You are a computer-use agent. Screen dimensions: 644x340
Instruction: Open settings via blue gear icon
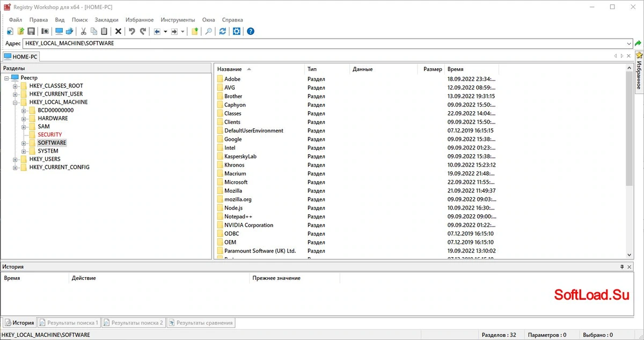coord(237,31)
